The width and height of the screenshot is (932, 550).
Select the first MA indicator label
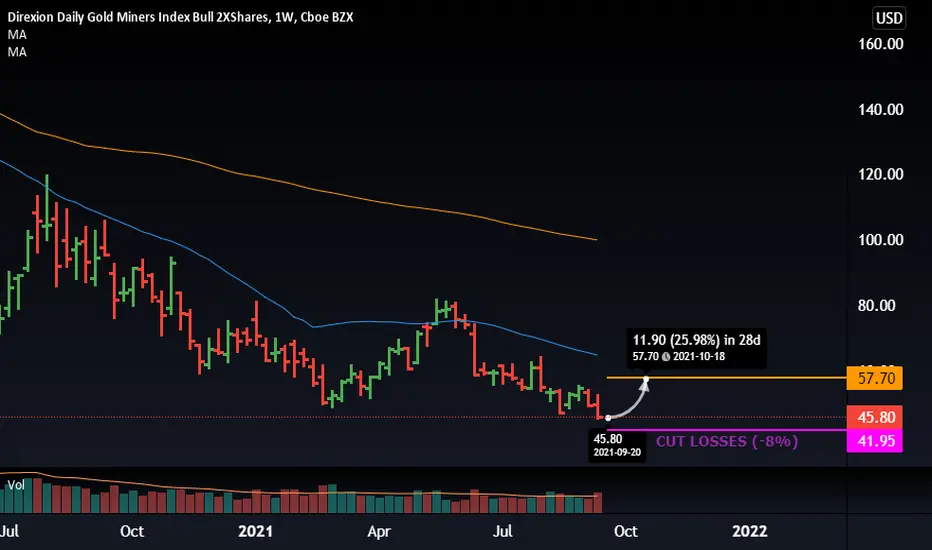[17, 34]
